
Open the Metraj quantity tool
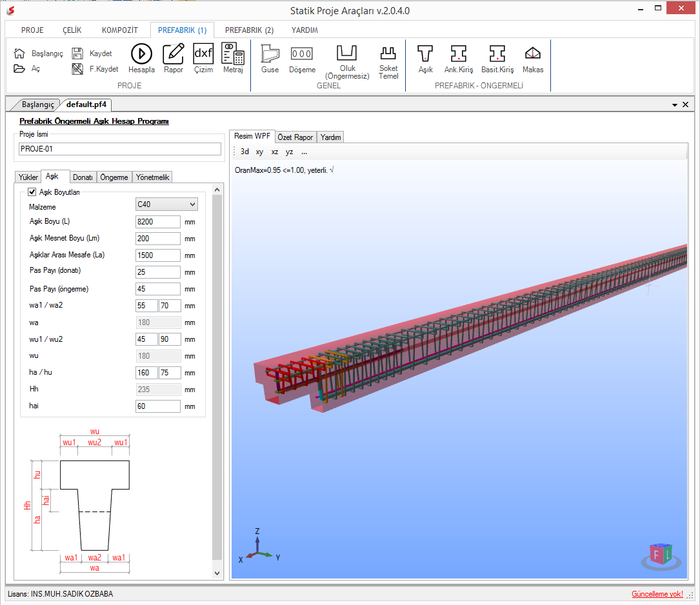pyautogui.click(x=233, y=59)
